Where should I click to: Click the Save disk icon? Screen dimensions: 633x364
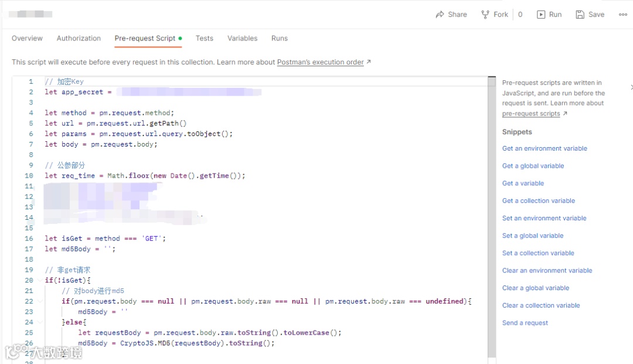[580, 15]
